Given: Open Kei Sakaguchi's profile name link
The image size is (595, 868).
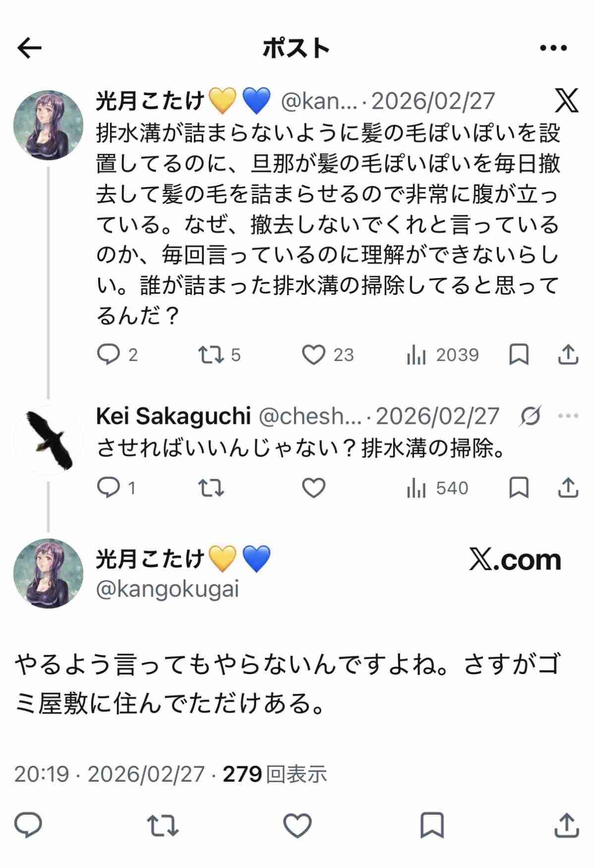Looking at the screenshot, I should [x=173, y=416].
